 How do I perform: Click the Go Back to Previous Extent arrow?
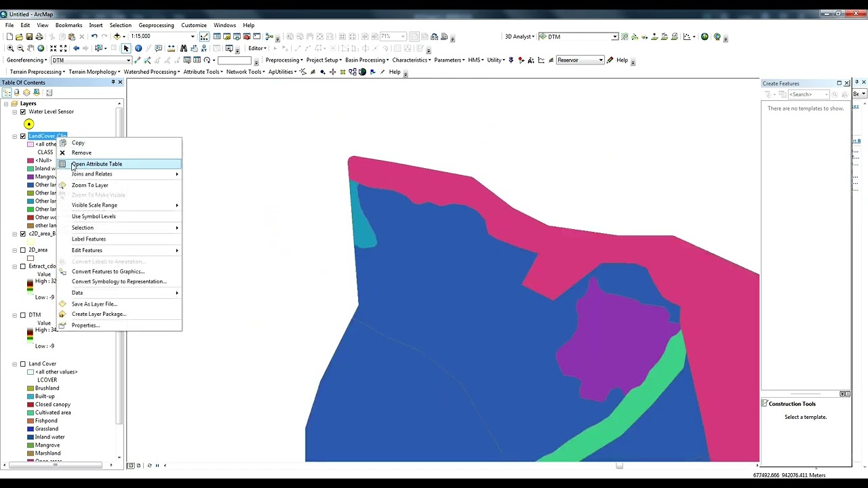(76, 48)
